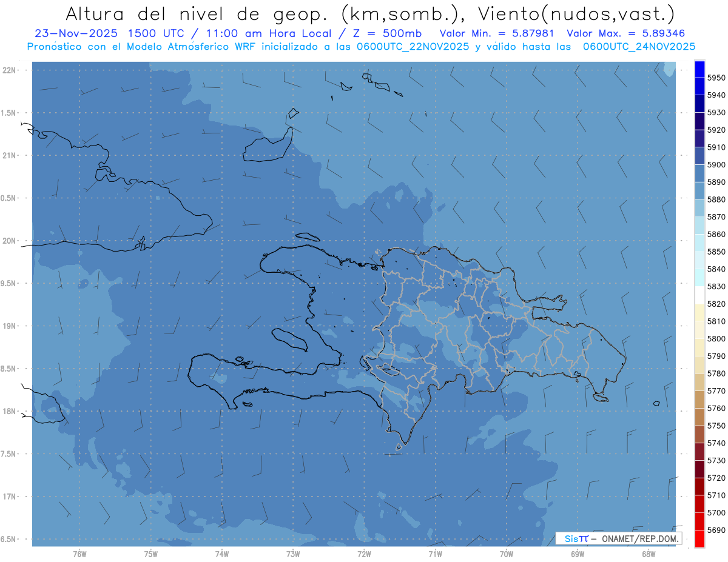
Task: Click the '5860' color scale value
Action: coord(716,234)
